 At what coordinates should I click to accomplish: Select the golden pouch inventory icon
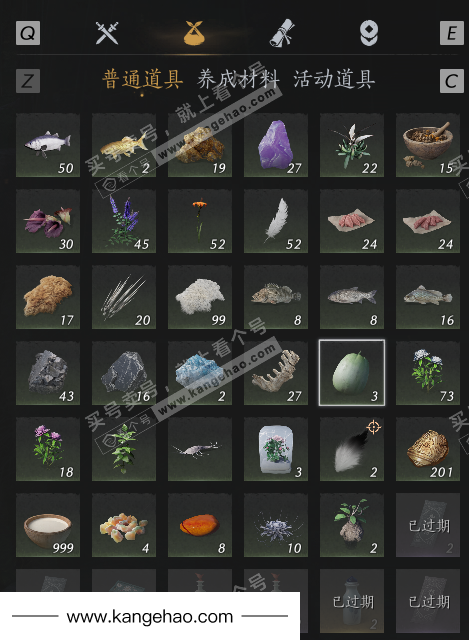click(x=193, y=33)
